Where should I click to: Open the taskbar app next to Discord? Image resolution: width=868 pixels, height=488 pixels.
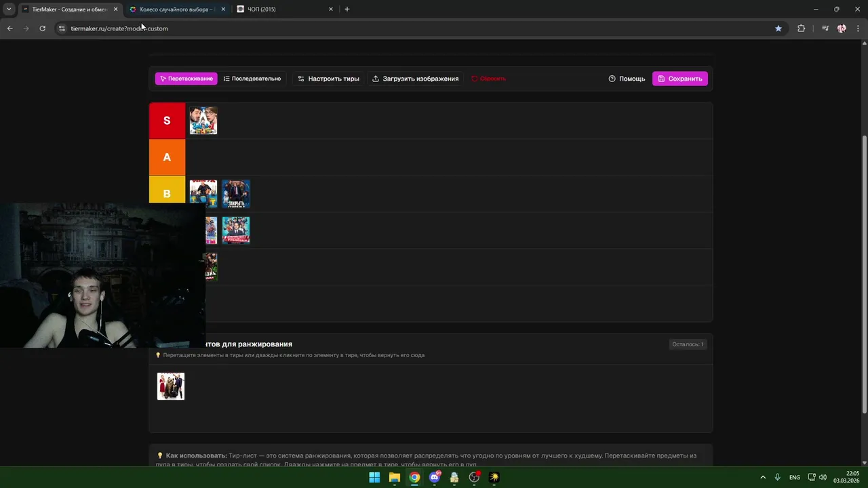pos(454,477)
